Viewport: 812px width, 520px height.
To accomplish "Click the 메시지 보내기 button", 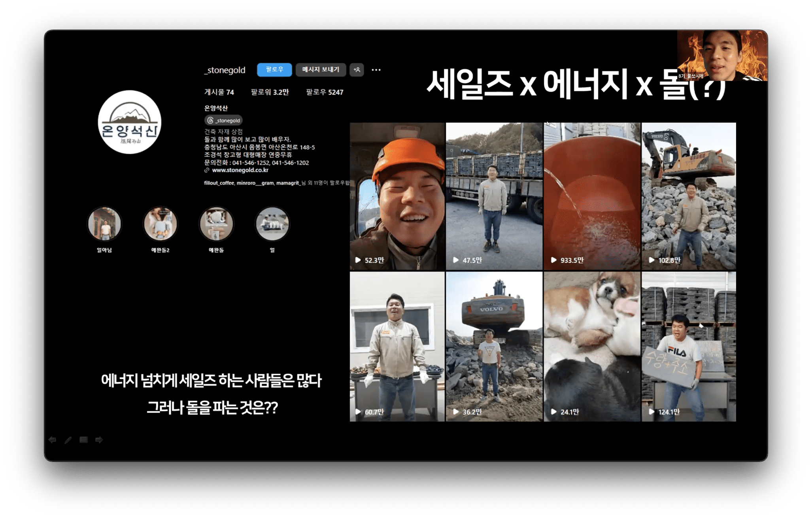I will (x=321, y=70).
